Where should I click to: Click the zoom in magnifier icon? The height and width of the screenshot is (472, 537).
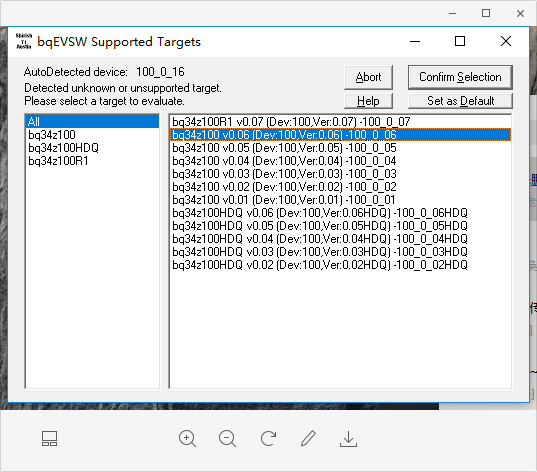click(x=187, y=439)
